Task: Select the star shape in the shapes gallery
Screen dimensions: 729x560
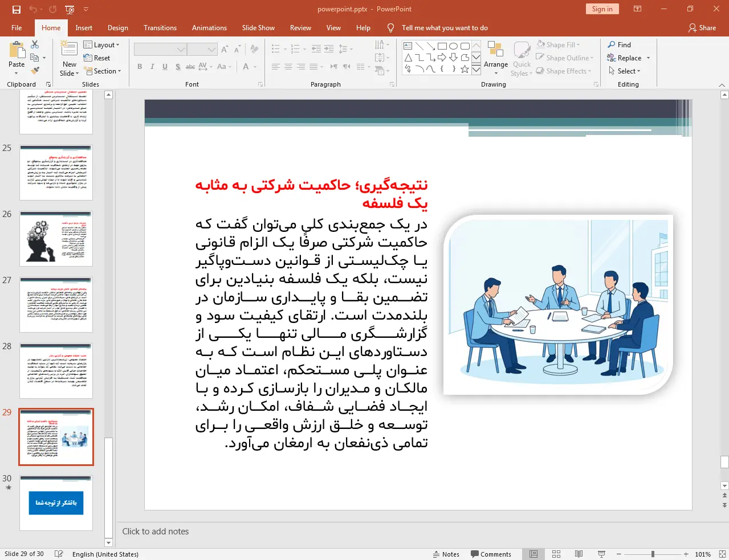Action: [465, 69]
